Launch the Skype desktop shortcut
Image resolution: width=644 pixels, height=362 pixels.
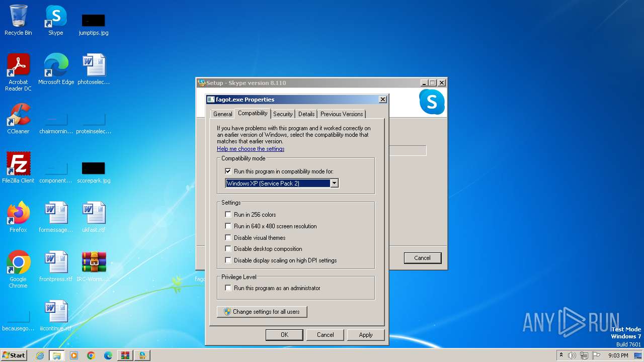56,20
